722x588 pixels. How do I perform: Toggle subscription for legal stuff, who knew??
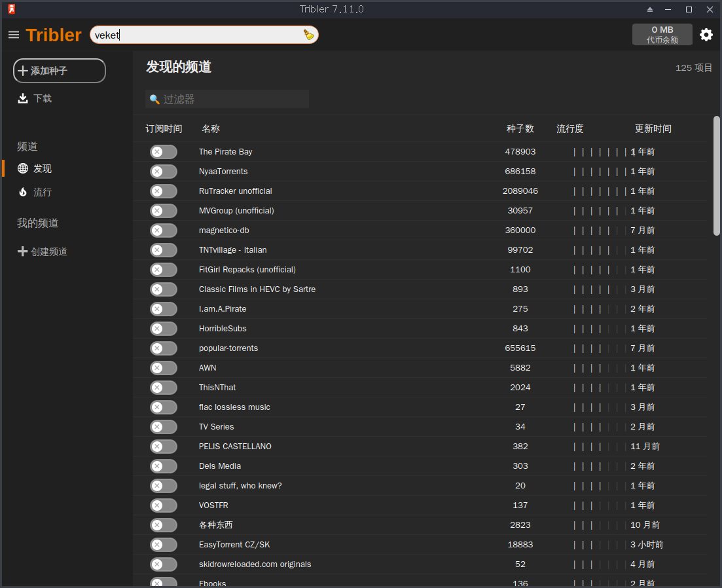click(x=164, y=486)
